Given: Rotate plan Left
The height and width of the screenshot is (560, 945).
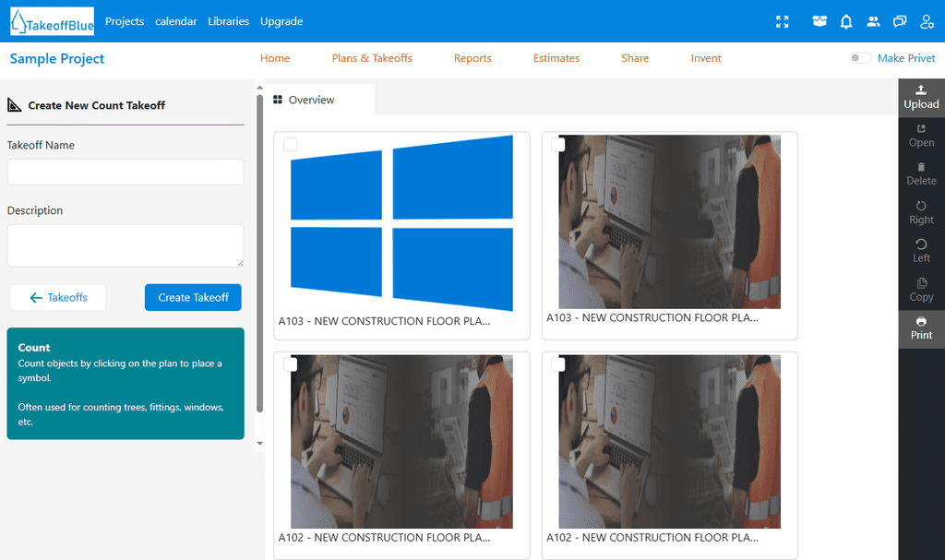Looking at the screenshot, I should (921, 251).
